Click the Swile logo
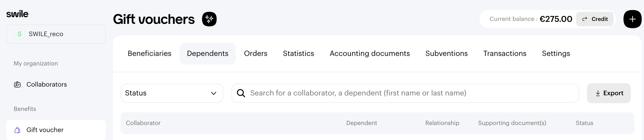 click(17, 14)
